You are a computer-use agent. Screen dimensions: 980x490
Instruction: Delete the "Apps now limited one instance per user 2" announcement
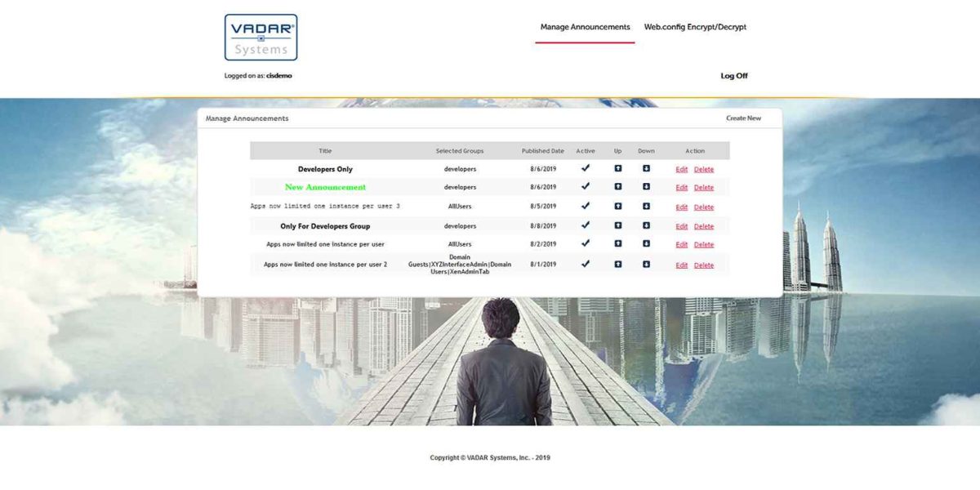point(704,265)
